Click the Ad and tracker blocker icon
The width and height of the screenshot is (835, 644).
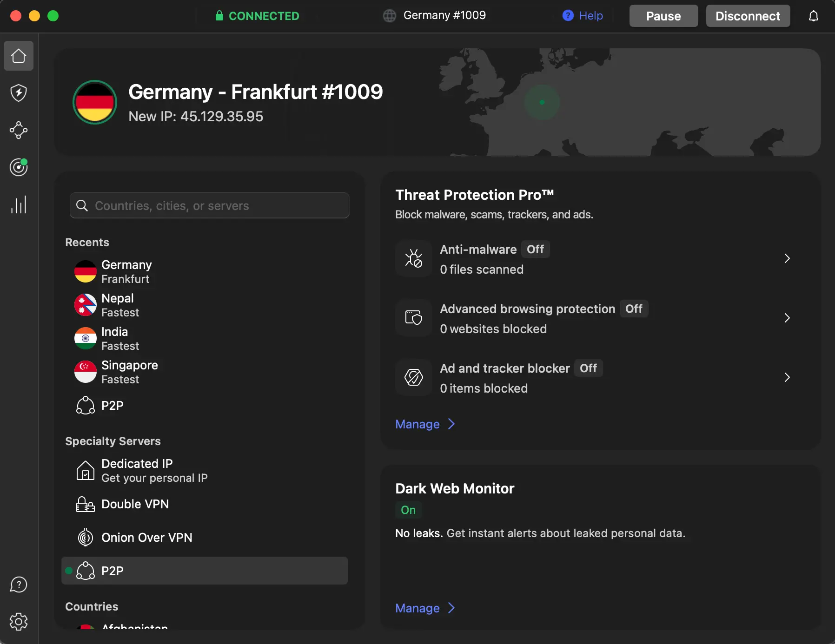(x=413, y=377)
